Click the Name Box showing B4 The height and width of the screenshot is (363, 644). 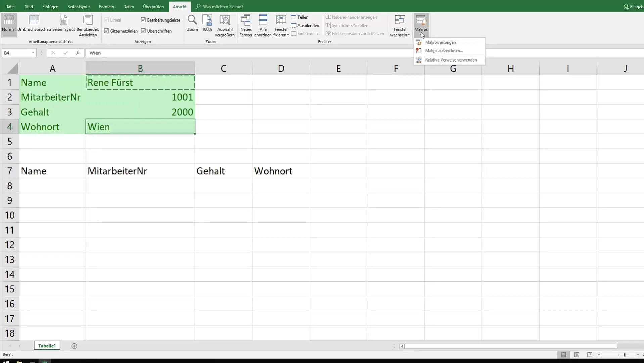[16, 53]
